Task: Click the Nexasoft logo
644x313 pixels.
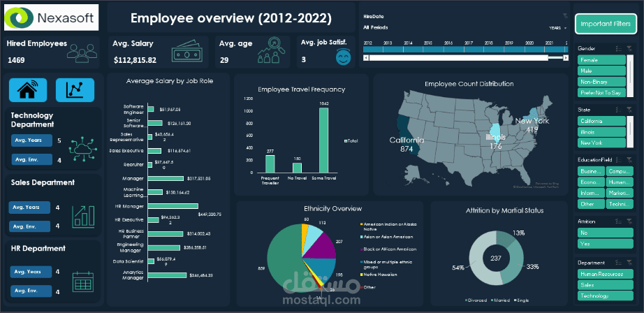Action: (x=52, y=17)
